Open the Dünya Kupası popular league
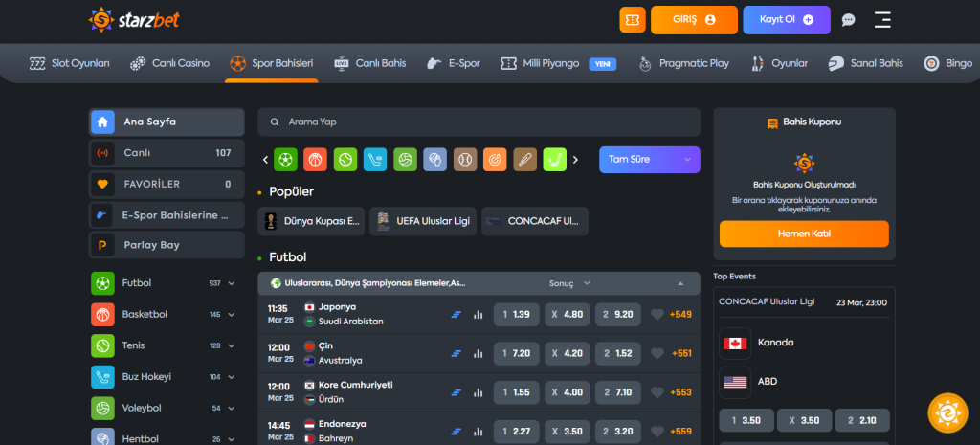Image resolution: width=980 pixels, height=445 pixels. point(311,221)
